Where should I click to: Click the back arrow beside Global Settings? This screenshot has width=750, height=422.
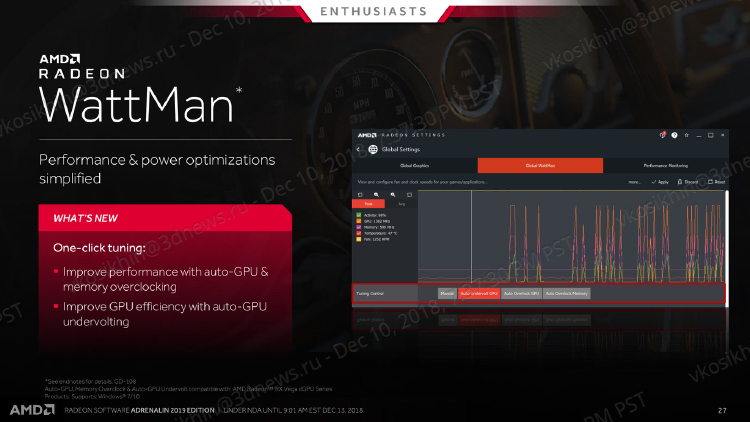[359, 150]
